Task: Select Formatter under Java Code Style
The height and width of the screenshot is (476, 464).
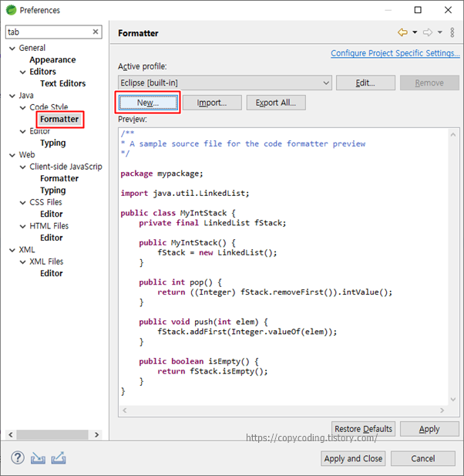Action: [59, 119]
